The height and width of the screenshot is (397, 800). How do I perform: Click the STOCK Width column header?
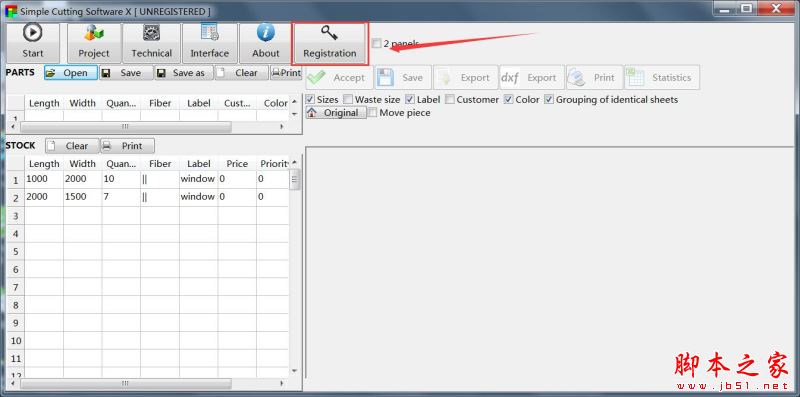(x=83, y=164)
